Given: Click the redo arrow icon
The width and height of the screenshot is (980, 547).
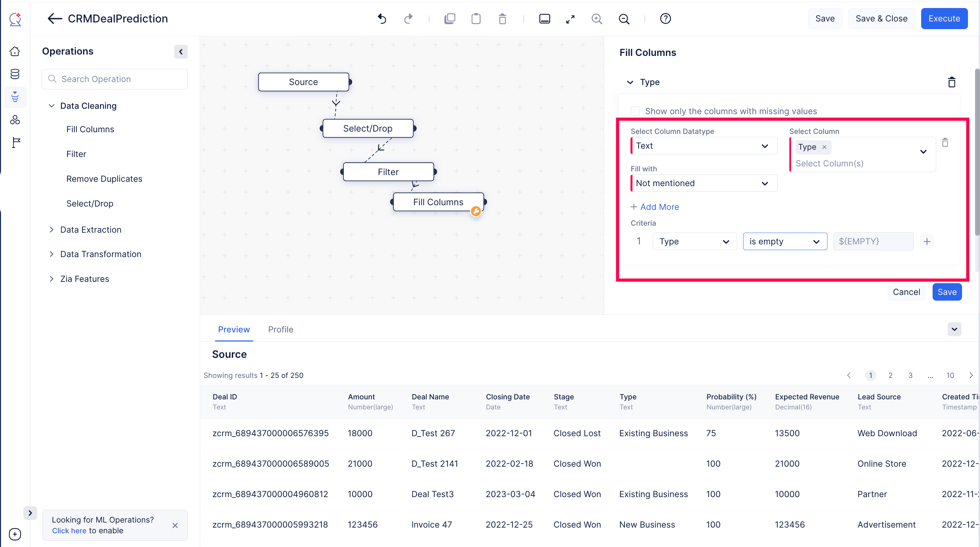Looking at the screenshot, I should point(409,18).
